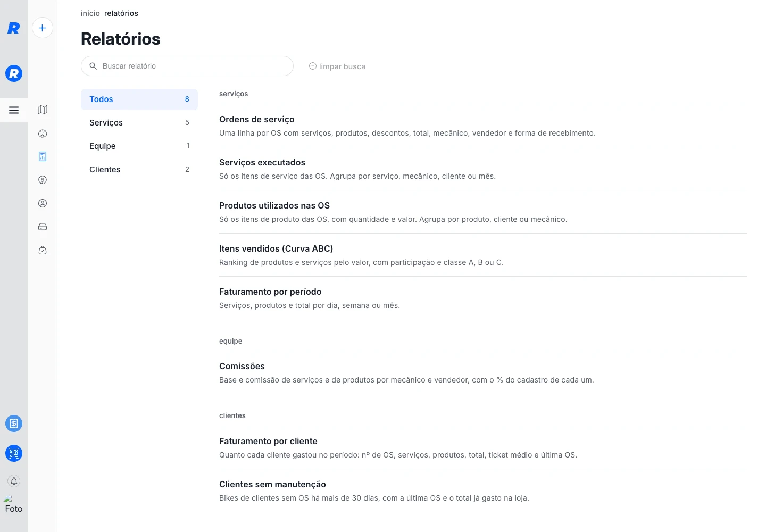
Task: Click the relatórios breadcrumb
Action: pos(121,13)
